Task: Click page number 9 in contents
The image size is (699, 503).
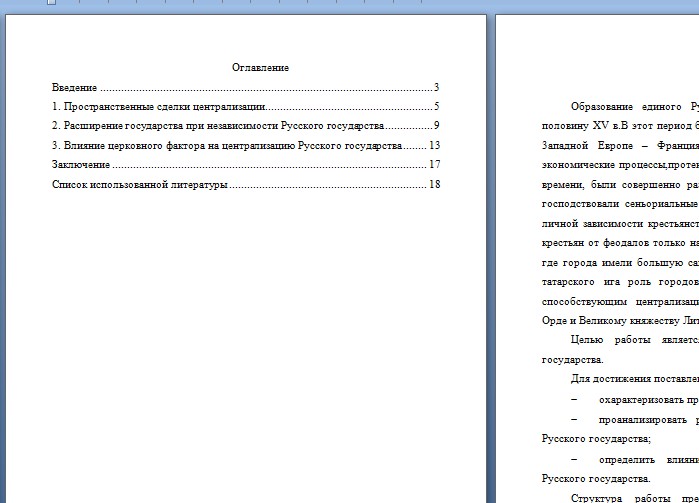Action: 437,126
